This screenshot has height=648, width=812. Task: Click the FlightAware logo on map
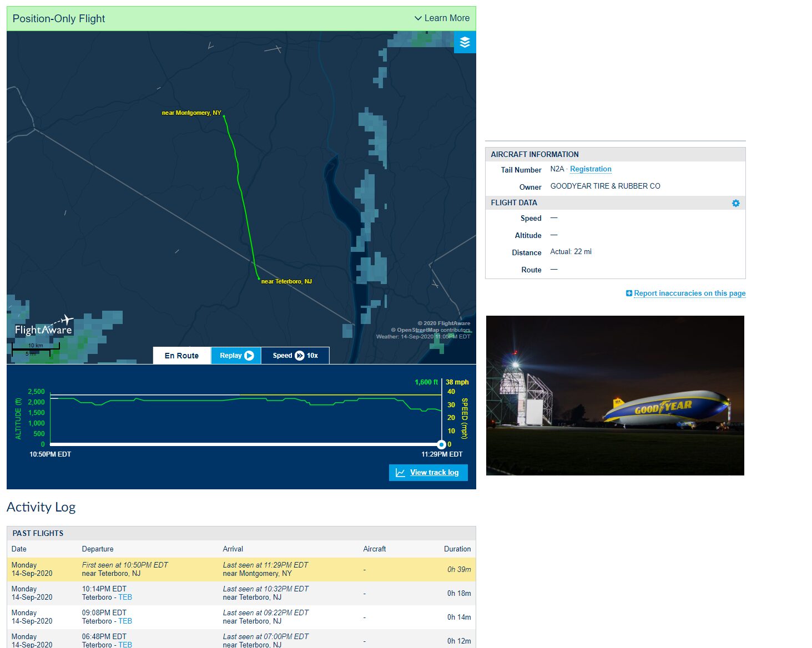pos(44,326)
